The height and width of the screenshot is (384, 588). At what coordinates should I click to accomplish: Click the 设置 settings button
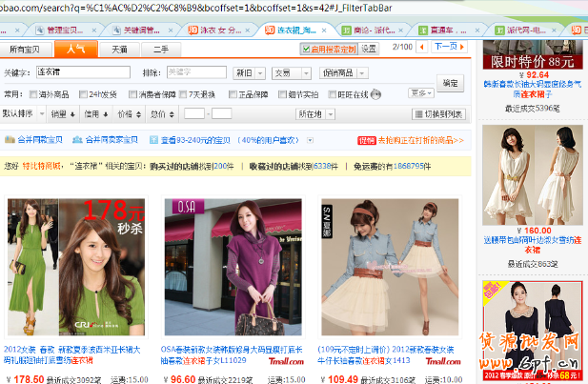pyautogui.click(x=369, y=48)
